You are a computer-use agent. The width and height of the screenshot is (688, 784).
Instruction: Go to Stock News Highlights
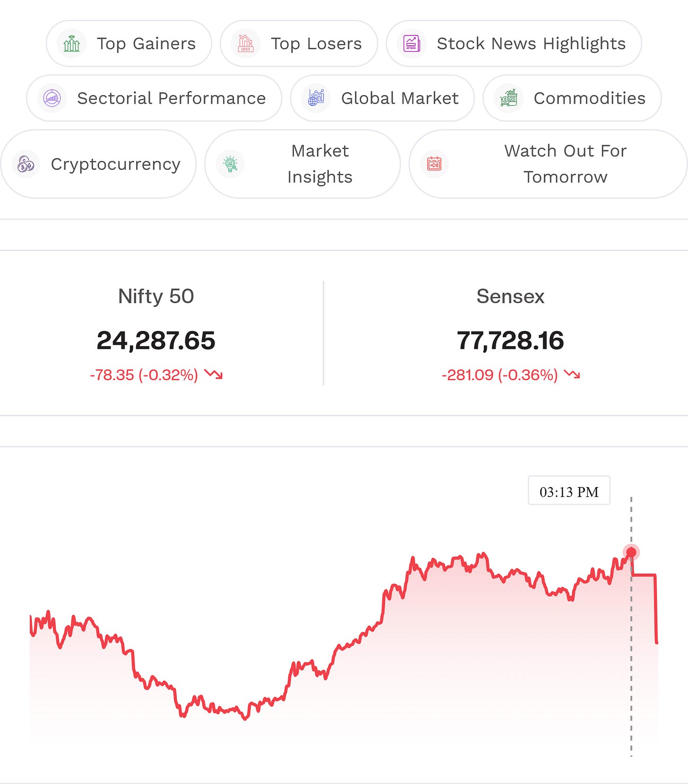coord(514,44)
